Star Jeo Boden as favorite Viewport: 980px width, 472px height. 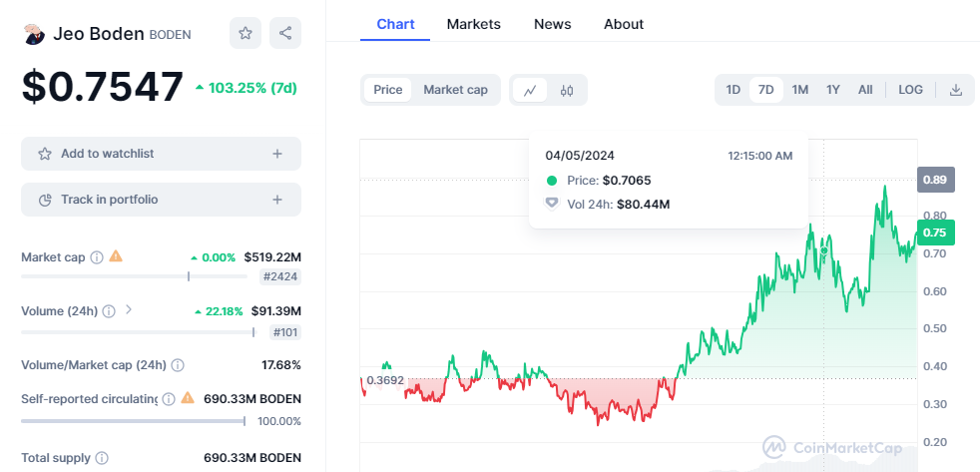(245, 33)
